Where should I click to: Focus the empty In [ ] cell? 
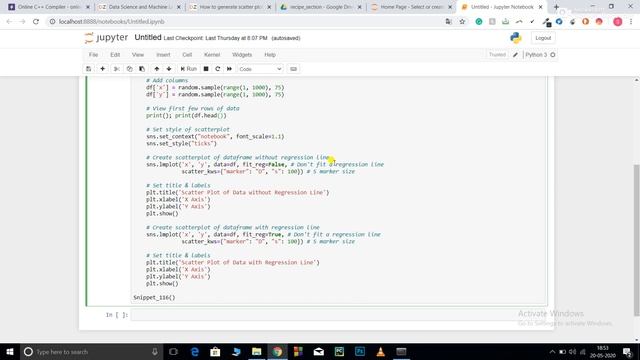pyautogui.click(x=339, y=315)
